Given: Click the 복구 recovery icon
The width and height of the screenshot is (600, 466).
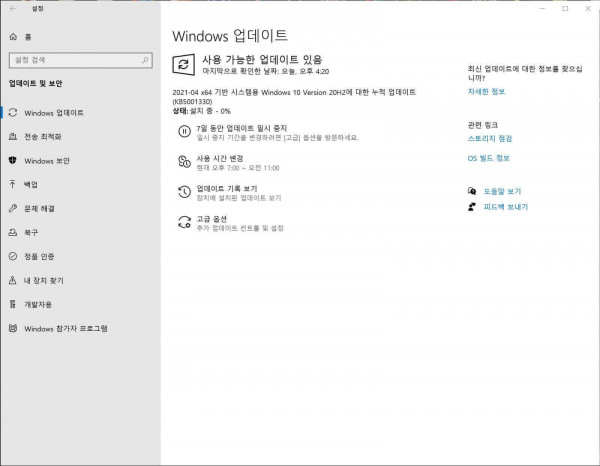Looking at the screenshot, I should point(13,232).
